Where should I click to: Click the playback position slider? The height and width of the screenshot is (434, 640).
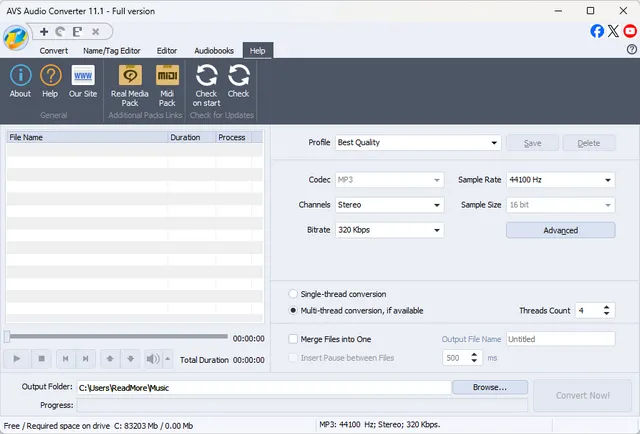(115, 337)
